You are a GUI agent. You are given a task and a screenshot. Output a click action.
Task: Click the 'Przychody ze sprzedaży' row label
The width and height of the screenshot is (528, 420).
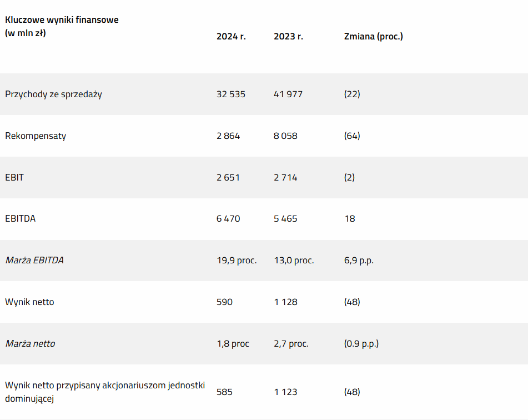53,94
